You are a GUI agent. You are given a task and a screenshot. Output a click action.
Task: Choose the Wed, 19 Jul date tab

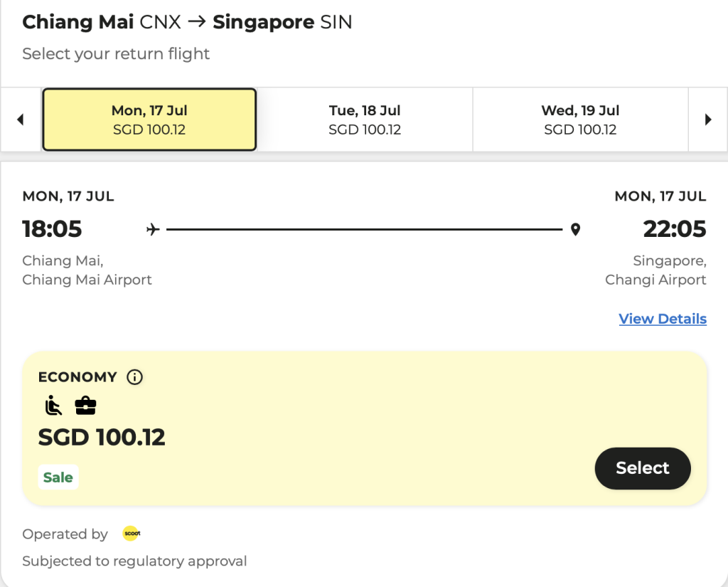(x=580, y=120)
